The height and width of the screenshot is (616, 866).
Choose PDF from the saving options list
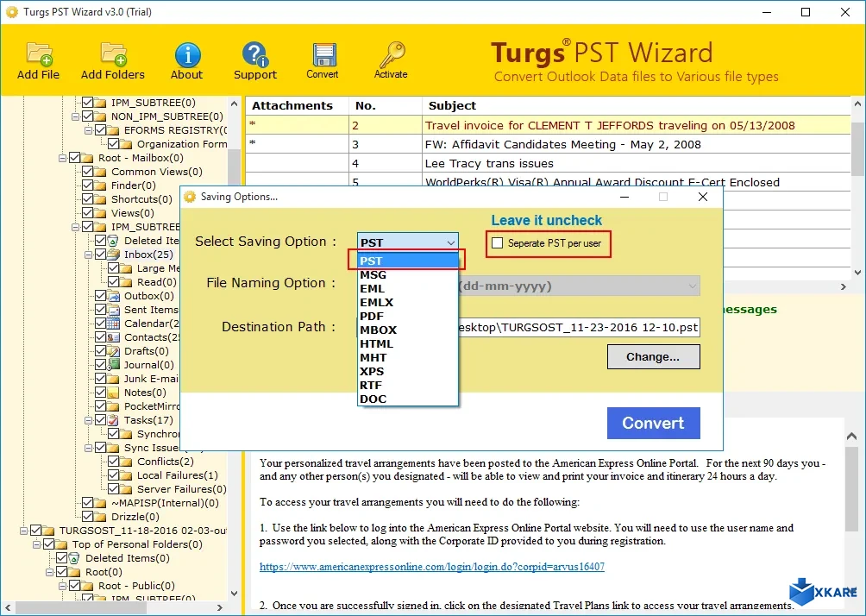click(408, 316)
